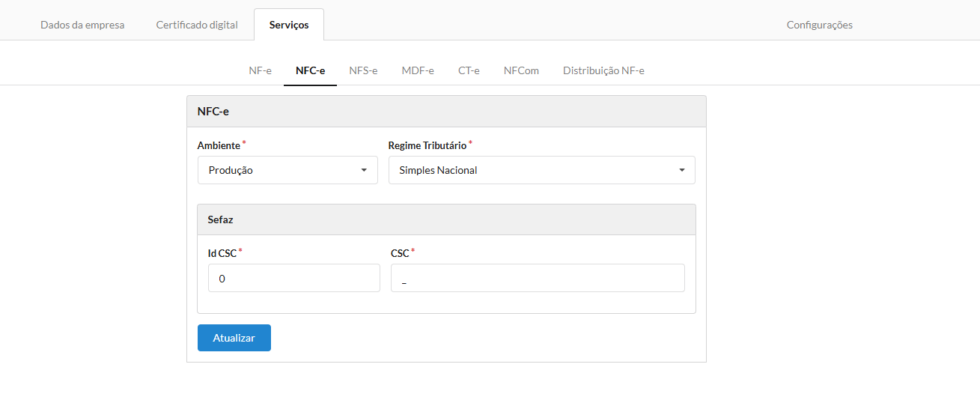This screenshot has height=403, width=980.
Task: Open the CT-e service tab
Action: pos(469,70)
